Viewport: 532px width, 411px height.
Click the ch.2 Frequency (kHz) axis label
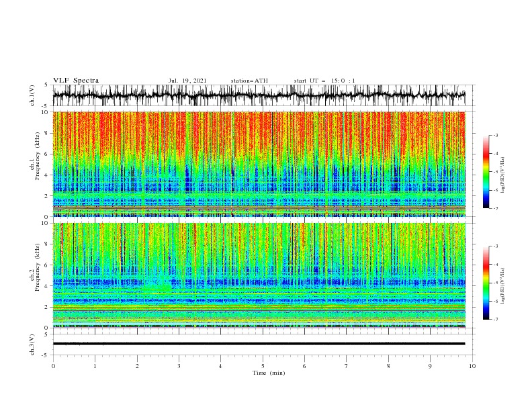[35, 267]
